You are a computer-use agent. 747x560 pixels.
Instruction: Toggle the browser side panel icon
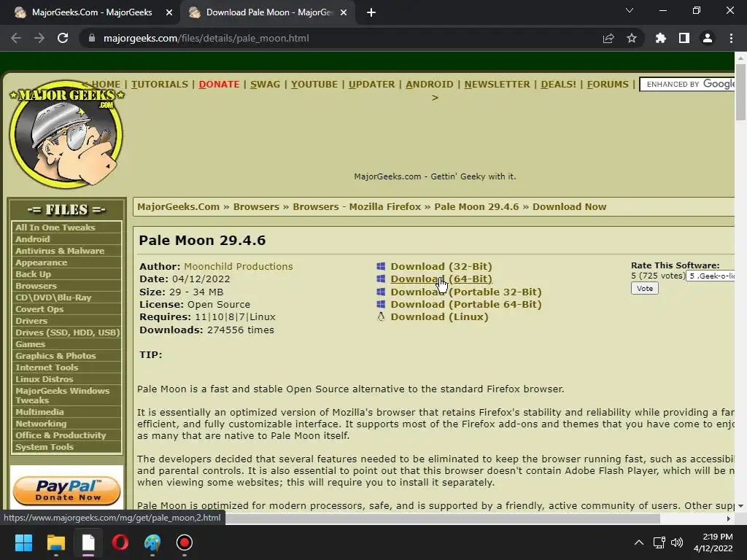pos(684,38)
